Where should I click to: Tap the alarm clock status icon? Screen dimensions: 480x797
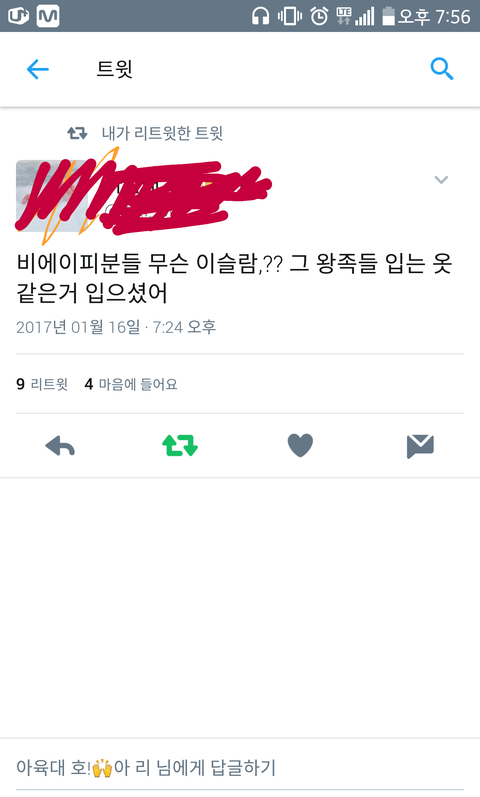tap(319, 16)
